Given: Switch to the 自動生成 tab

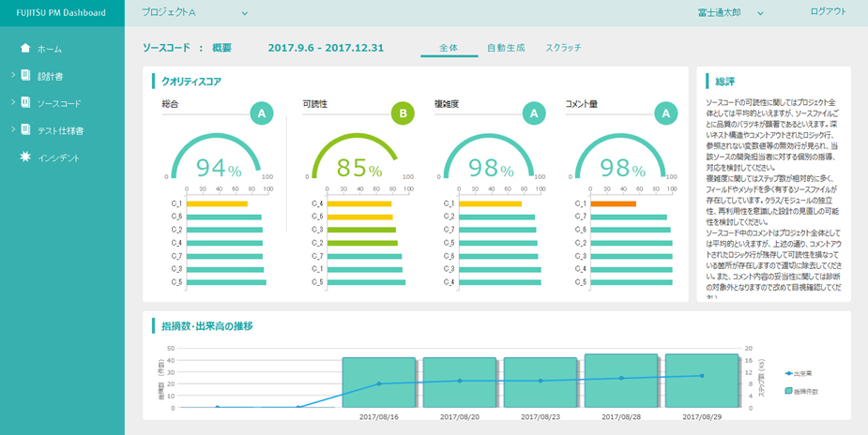Looking at the screenshot, I should (506, 48).
